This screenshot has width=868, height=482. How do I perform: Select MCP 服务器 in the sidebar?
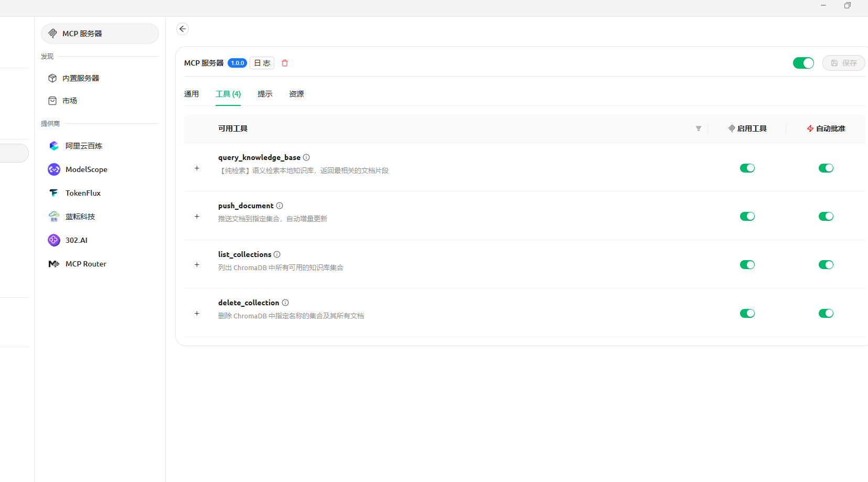(x=100, y=34)
